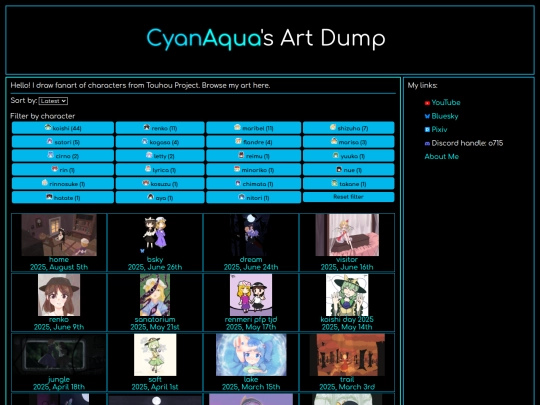Filter art by nitori (1)
This screenshot has width=540, height=405.
click(253, 197)
